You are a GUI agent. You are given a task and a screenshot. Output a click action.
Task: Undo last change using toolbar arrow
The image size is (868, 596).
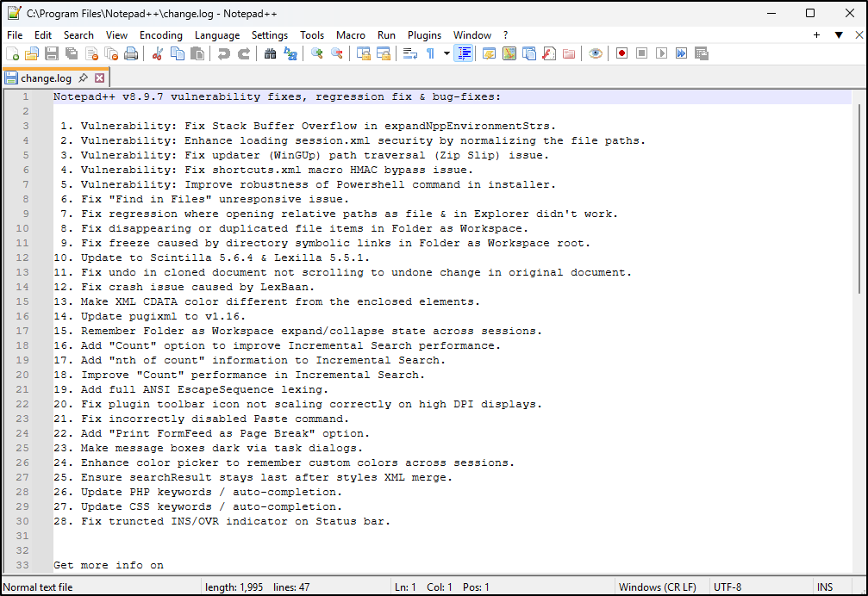[x=223, y=53]
